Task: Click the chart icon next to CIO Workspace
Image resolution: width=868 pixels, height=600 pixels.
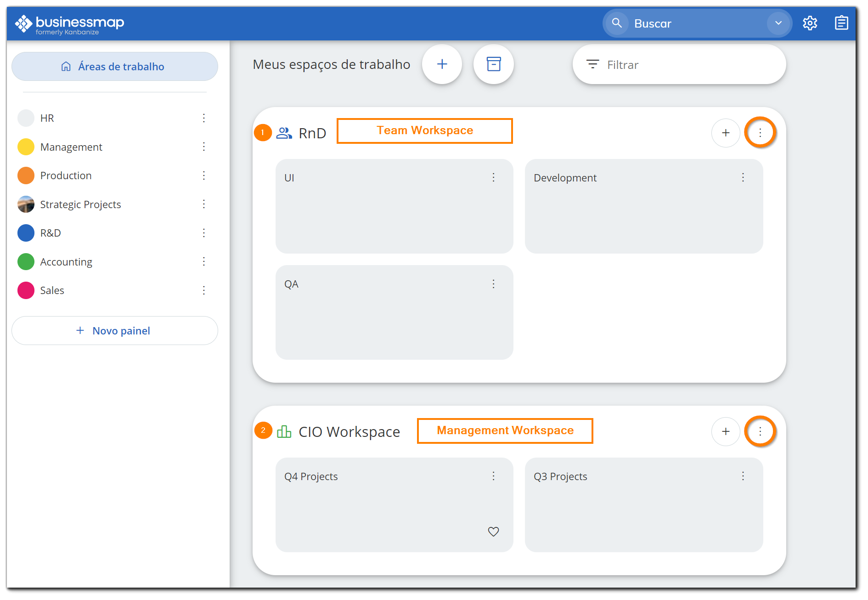Action: coord(285,432)
